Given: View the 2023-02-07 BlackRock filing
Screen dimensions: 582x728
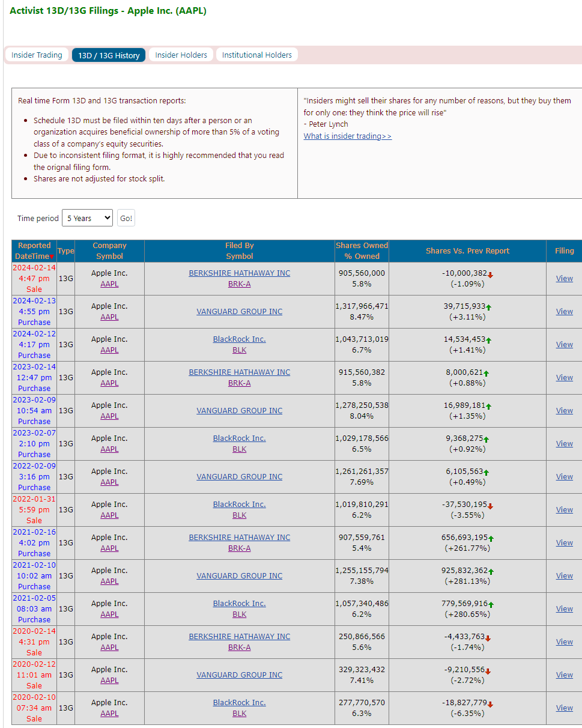Looking at the screenshot, I should [x=564, y=444].
